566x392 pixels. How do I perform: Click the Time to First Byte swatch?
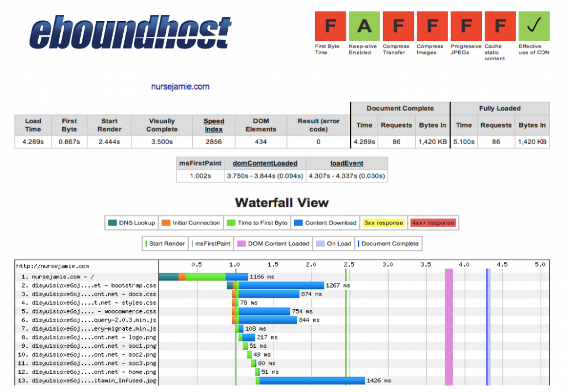tap(231, 223)
